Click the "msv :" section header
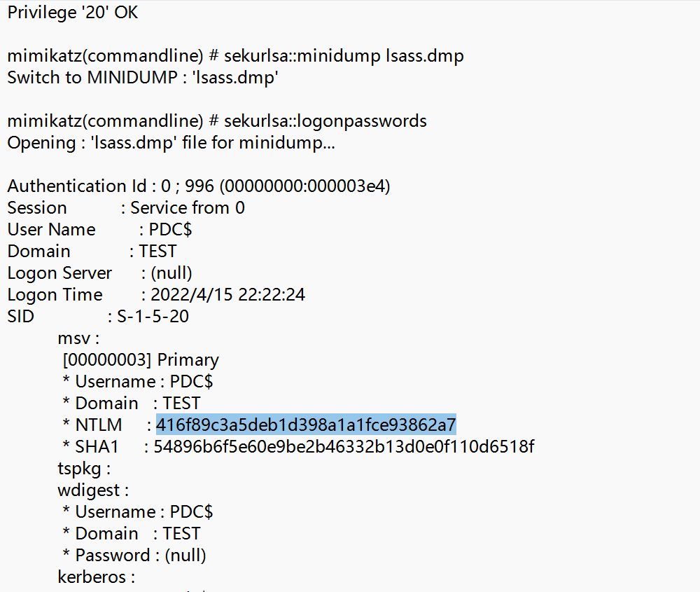The width and height of the screenshot is (700, 592). (x=78, y=338)
